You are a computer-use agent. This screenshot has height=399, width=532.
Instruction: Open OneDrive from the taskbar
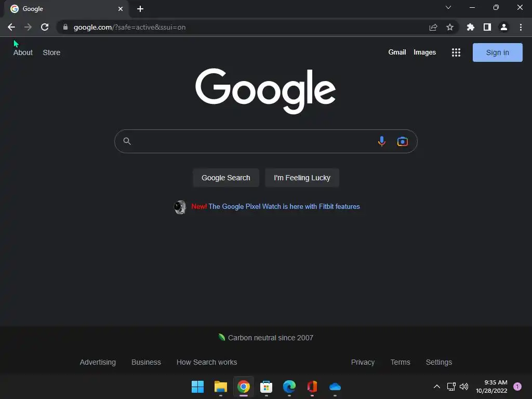point(335,387)
